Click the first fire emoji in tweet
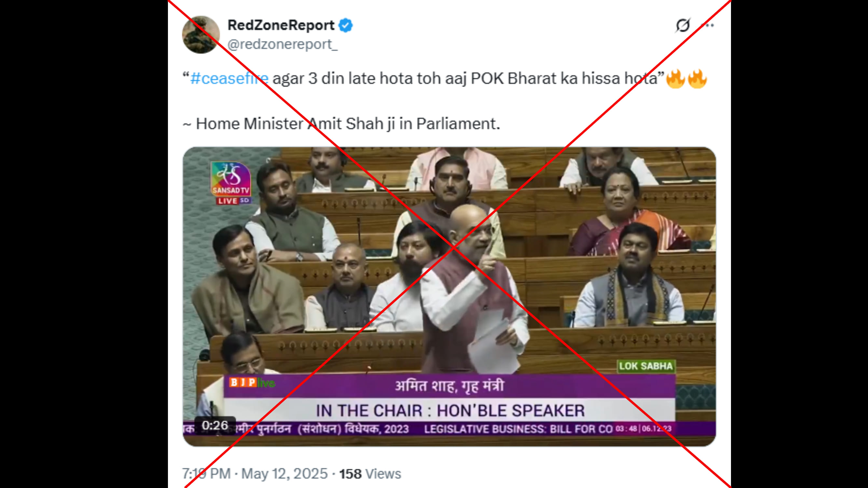This screenshot has height=488, width=868. (x=676, y=78)
